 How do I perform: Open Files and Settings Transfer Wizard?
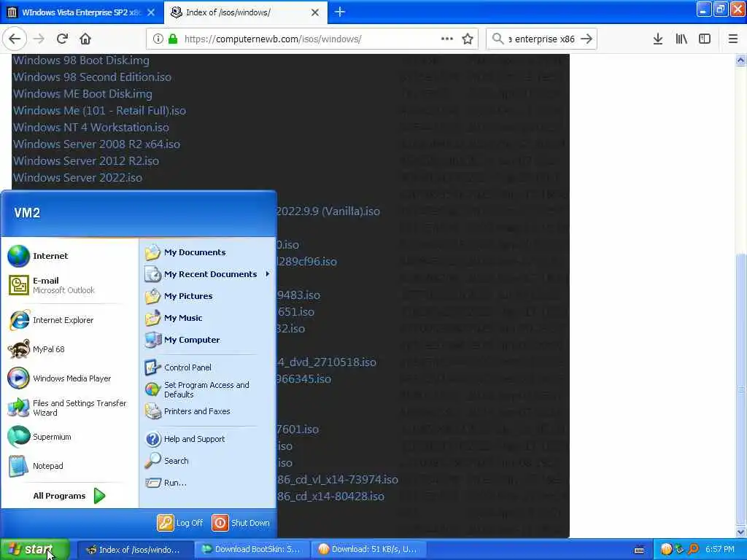click(x=69, y=408)
